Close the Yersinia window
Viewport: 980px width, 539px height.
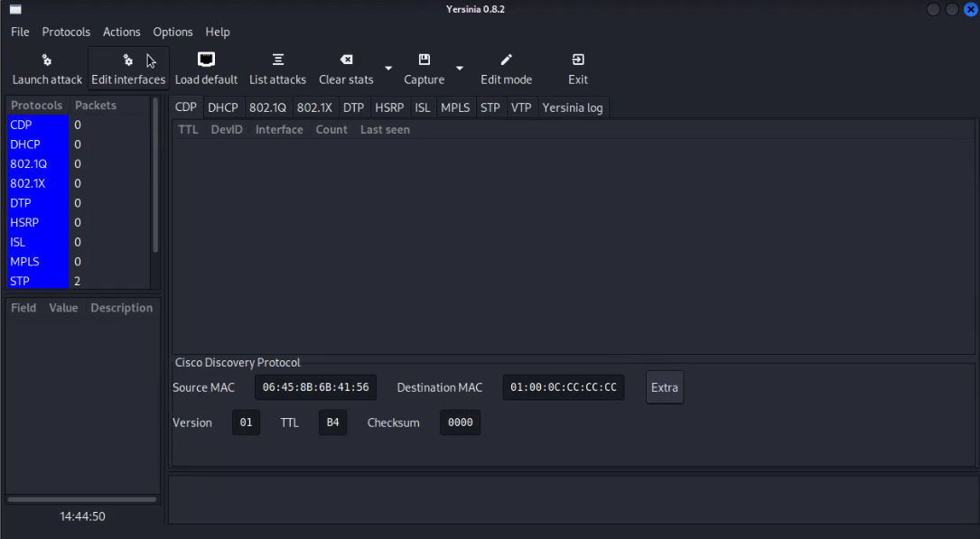point(971,9)
